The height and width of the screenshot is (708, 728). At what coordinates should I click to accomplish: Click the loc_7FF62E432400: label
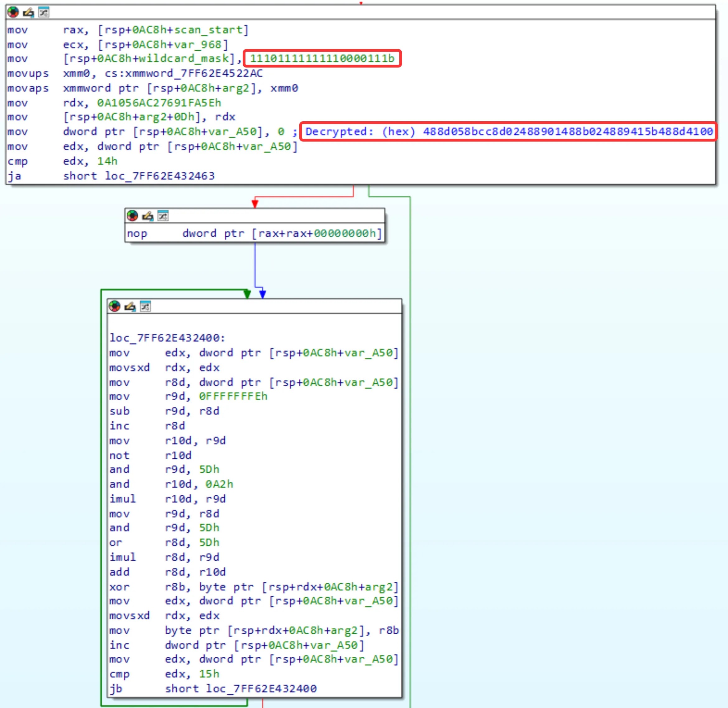coord(167,338)
